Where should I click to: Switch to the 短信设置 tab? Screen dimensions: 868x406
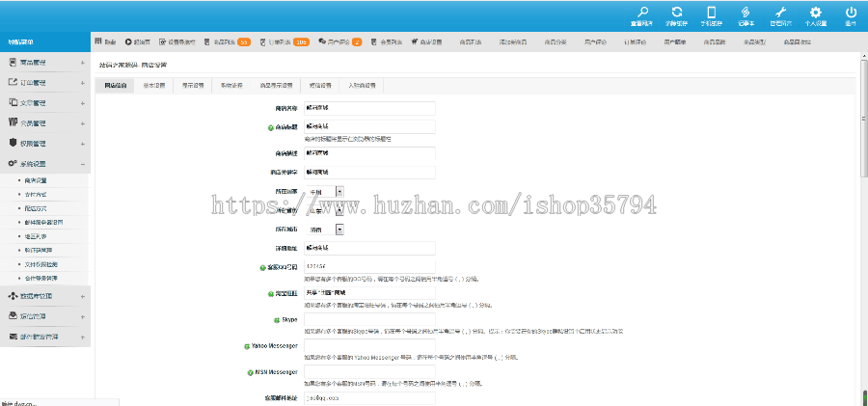[x=320, y=86]
